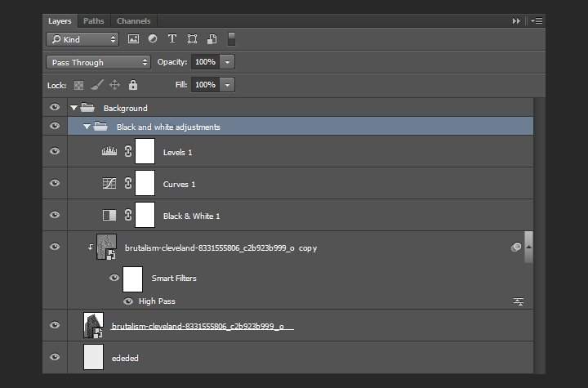Filter for adjustment layers icon
Image resolution: width=588 pixels, height=388 pixels.
point(153,38)
